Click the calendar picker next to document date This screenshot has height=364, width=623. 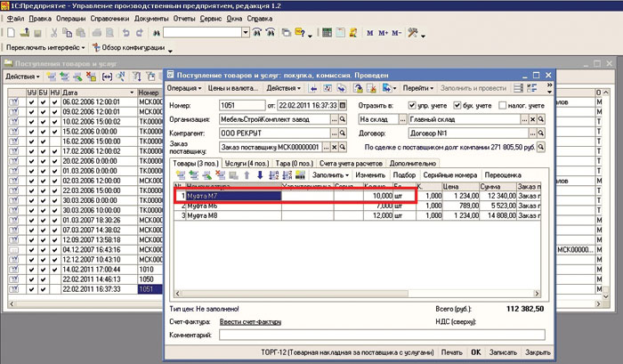pyautogui.click(x=343, y=106)
